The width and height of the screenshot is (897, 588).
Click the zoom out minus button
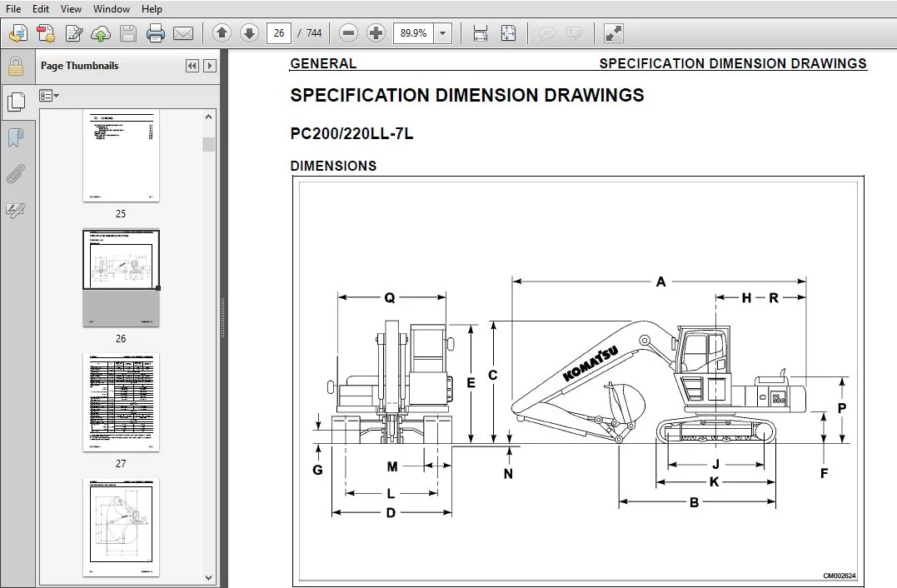click(x=348, y=33)
